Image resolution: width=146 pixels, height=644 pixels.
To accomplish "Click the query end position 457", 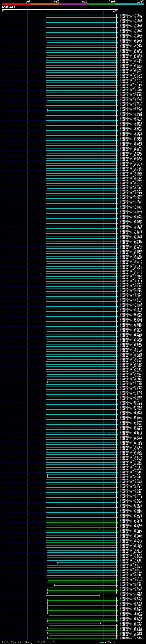I will 115,11.
